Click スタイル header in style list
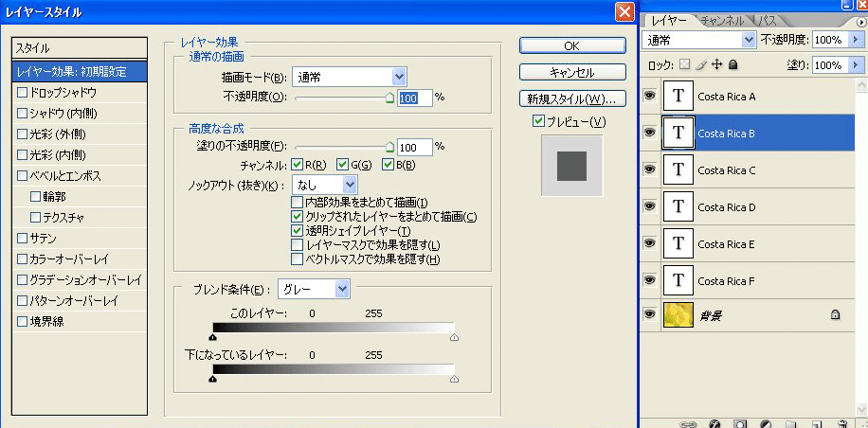 (x=80, y=48)
